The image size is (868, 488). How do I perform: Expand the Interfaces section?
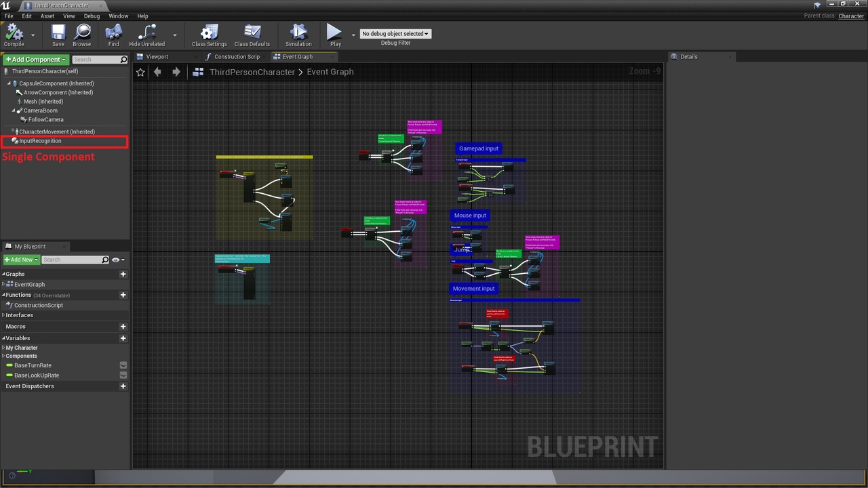point(3,315)
